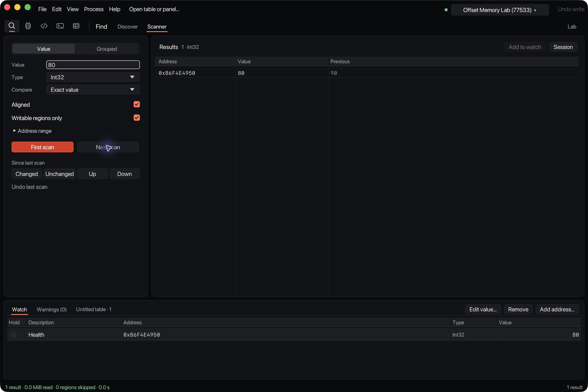Toggle Hold checkbox for Health row

(14, 335)
